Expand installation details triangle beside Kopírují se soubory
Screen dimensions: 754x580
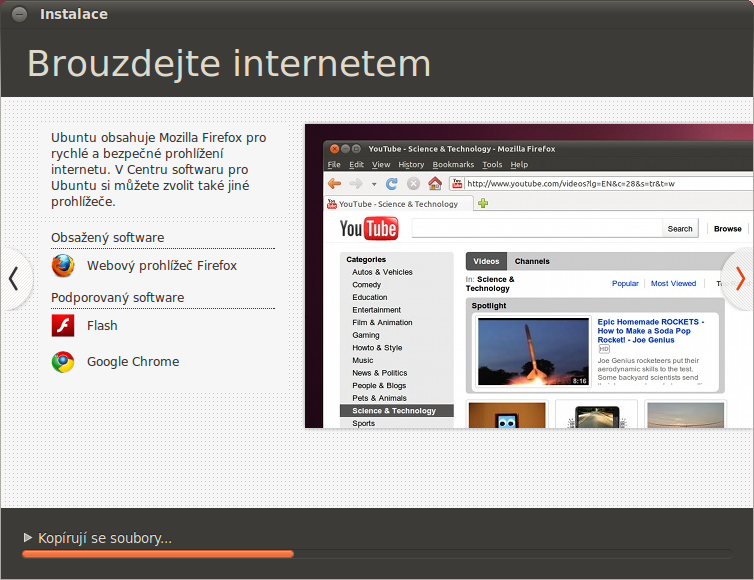[x=28, y=537]
